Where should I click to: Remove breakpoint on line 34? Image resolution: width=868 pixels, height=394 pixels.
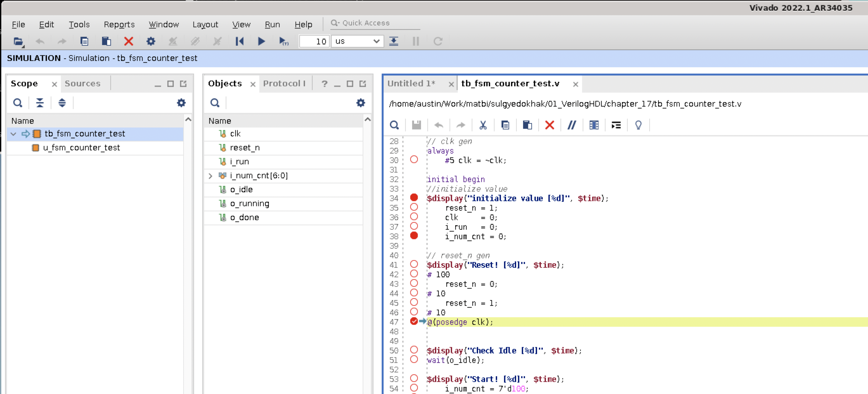[x=414, y=198]
